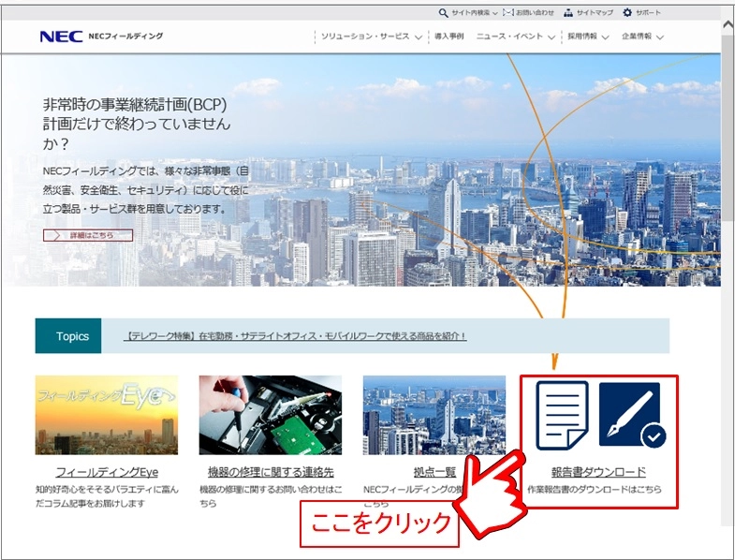Click 知的好奇心をそそる column description text

pos(107,496)
